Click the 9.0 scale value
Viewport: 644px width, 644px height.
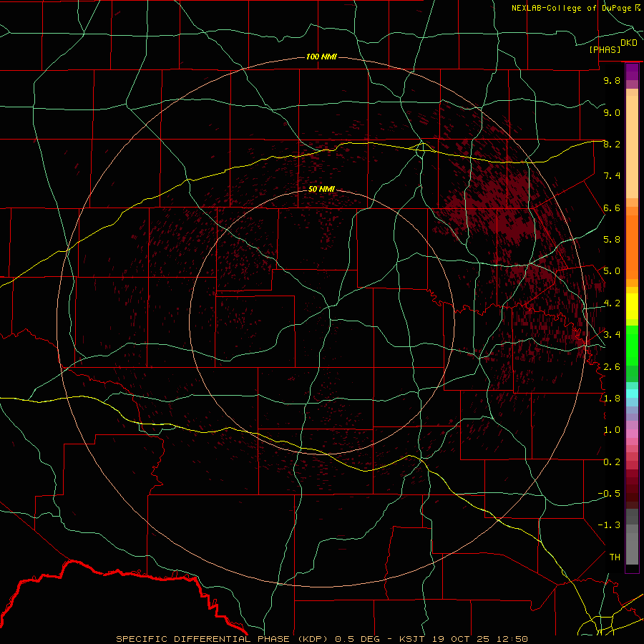(612, 112)
